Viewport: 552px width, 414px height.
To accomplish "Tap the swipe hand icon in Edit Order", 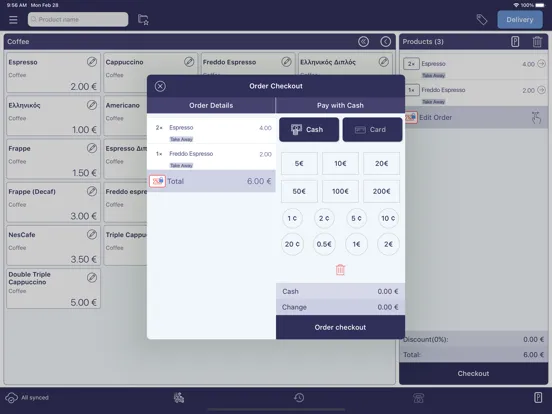I will 536,118.
